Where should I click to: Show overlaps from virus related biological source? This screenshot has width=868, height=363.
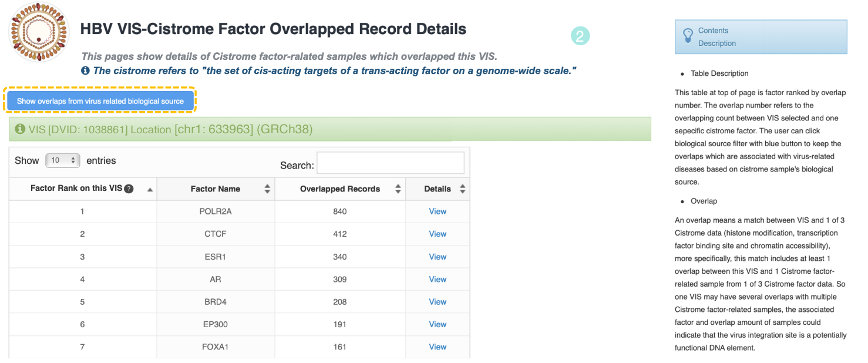click(100, 101)
